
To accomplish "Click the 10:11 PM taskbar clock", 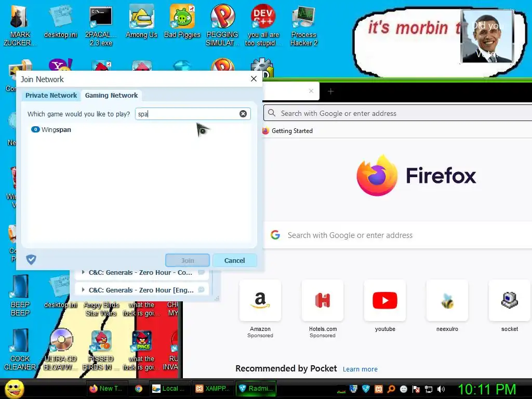I will tap(487, 389).
